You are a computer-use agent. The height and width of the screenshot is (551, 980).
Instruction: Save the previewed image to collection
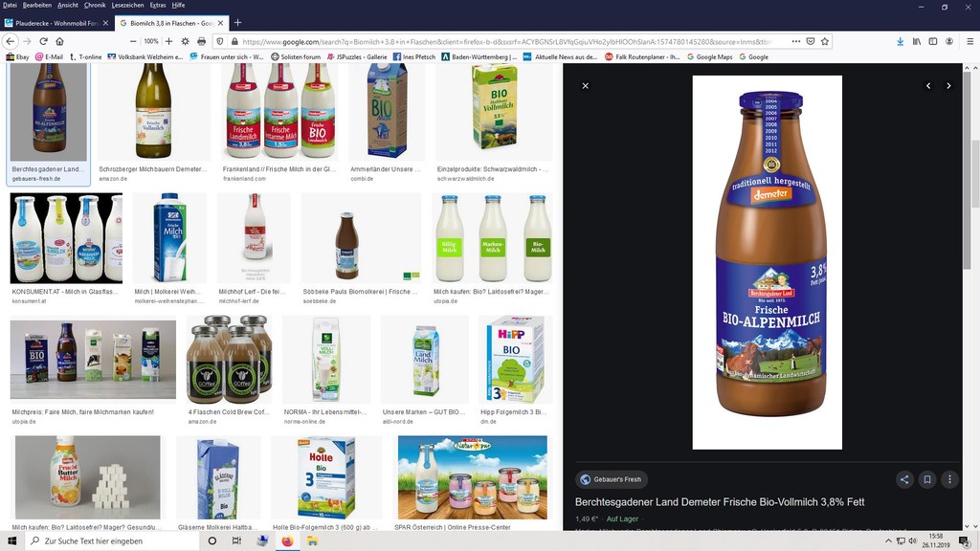coord(926,479)
